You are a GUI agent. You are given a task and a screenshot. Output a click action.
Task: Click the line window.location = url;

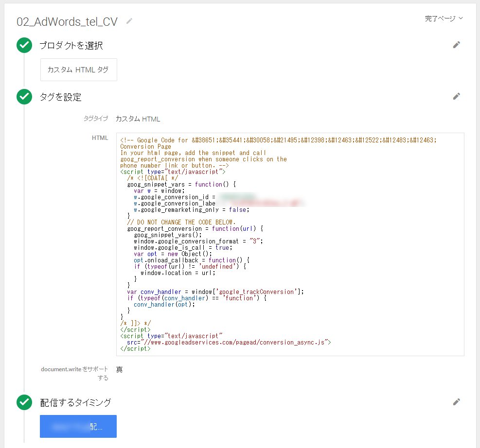pyautogui.click(x=178, y=273)
